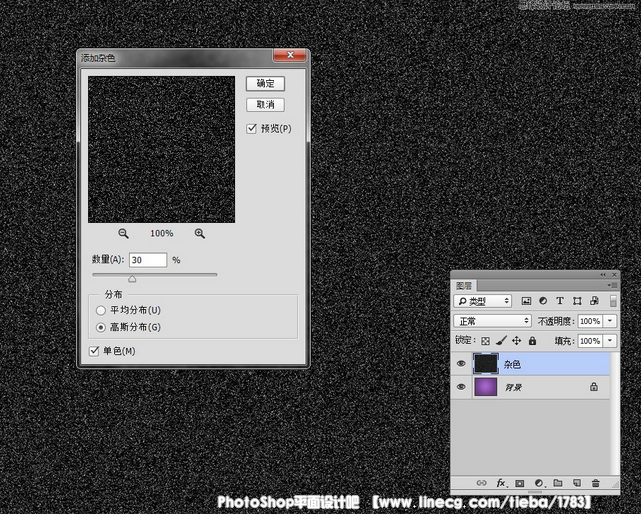Confirm with the 确定 button
Viewport: 641px width, 519px height.
tap(265, 84)
